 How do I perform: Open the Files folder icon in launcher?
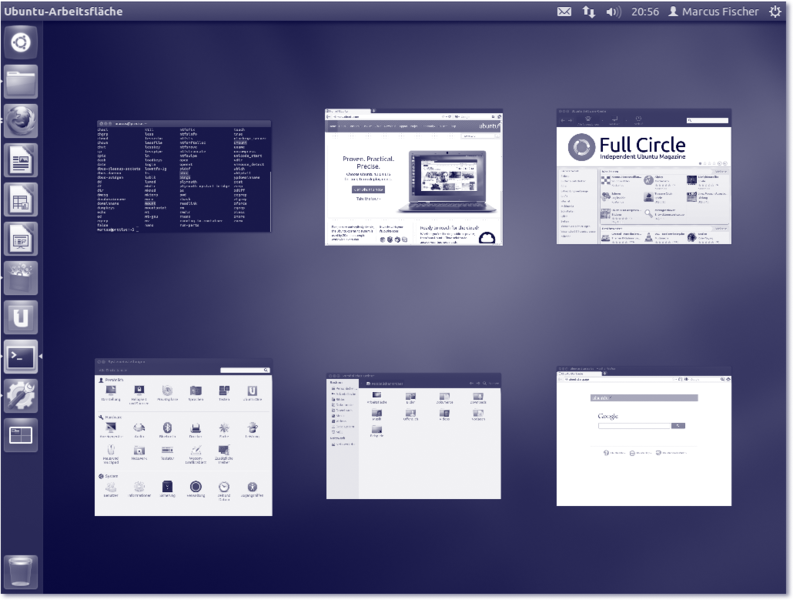(x=21, y=81)
